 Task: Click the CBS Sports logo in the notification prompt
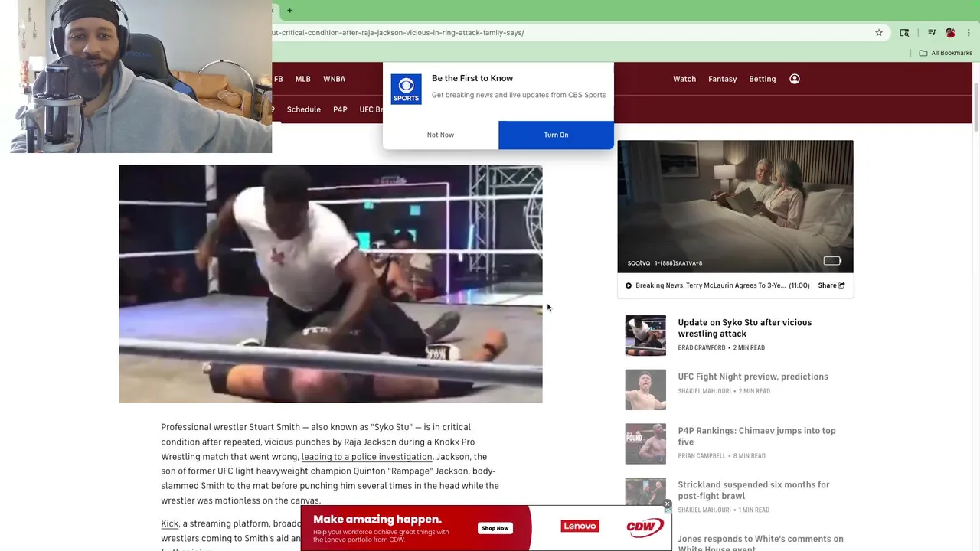coord(406,90)
